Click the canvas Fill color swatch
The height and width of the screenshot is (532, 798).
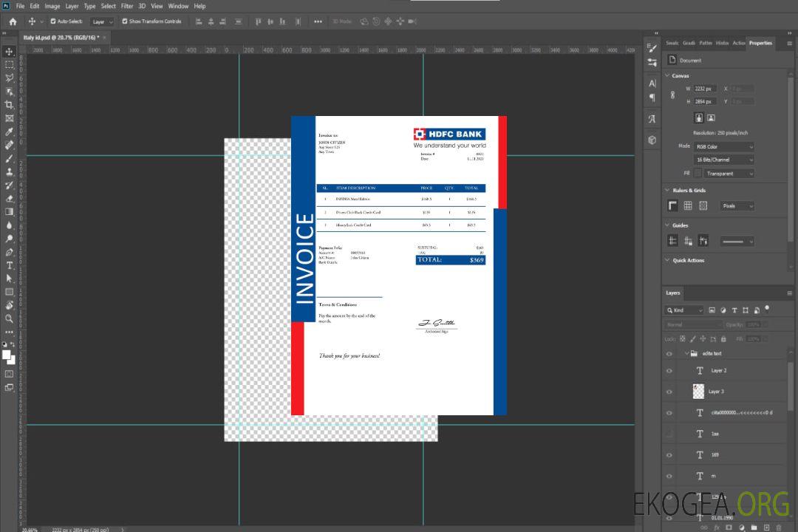pyautogui.click(x=698, y=174)
